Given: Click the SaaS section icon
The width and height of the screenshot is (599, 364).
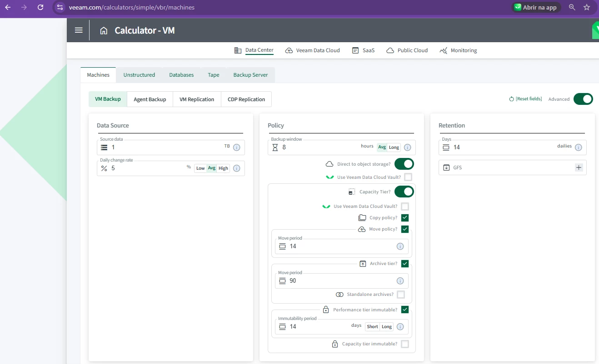Looking at the screenshot, I should [x=355, y=50].
